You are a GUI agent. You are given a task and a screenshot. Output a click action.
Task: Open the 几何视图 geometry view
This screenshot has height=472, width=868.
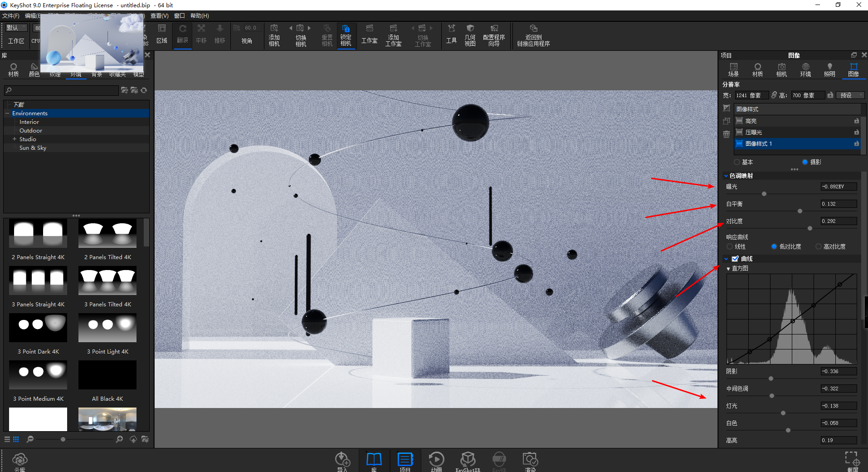click(470, 35)
